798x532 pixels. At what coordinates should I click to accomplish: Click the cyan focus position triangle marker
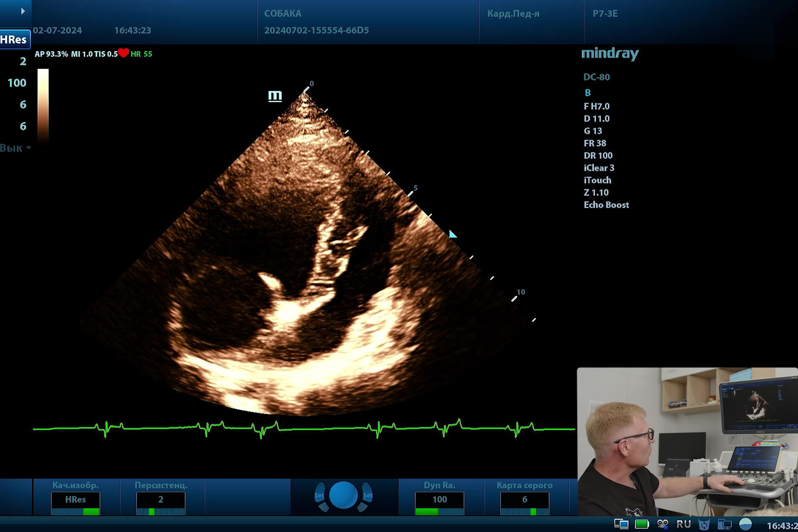coord(452,234)
